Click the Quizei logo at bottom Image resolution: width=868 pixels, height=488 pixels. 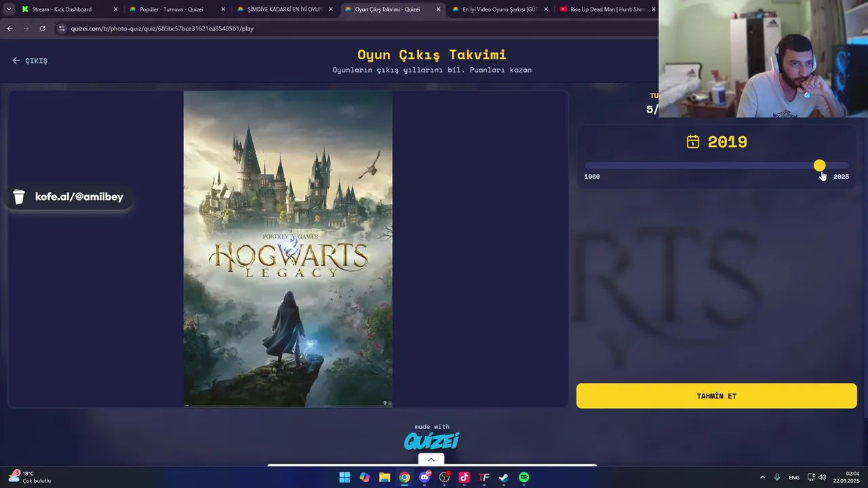point(432,441)
